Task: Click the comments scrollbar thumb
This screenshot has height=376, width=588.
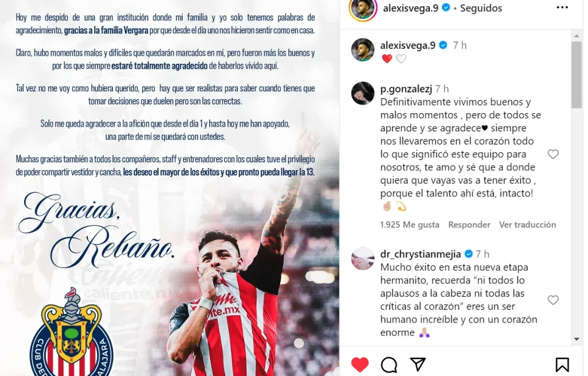Action: [x=577, y=75]
